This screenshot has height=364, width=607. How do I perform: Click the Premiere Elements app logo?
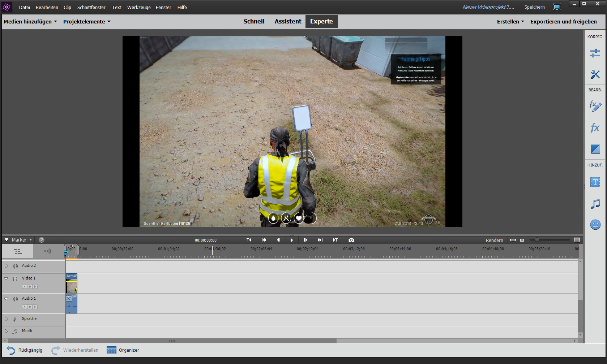click(7, 7)
